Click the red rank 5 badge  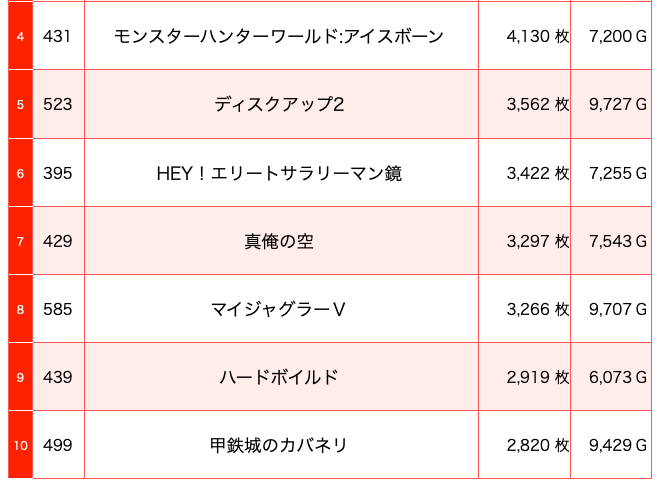click(x=20, y=105)
